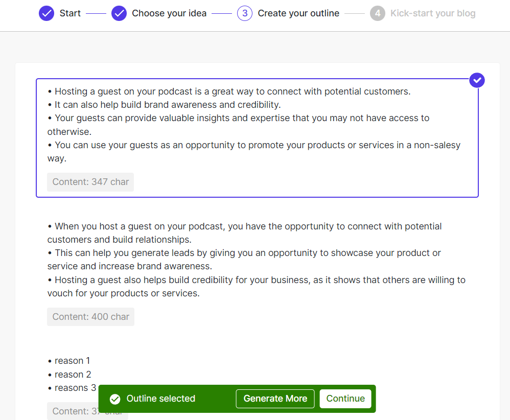Click the Content: 347 char badge
The image size is (510, 420).
pos(90,182)
